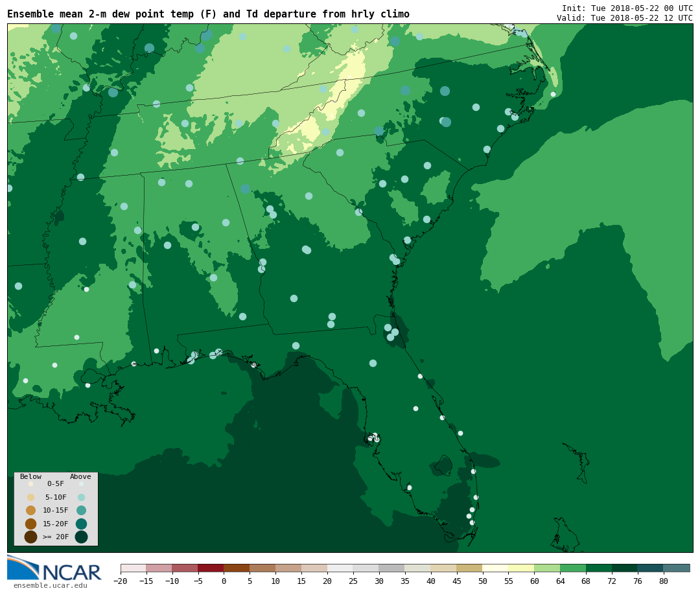Click the NCAR logo
700x593 pixels.
(54, 568)
